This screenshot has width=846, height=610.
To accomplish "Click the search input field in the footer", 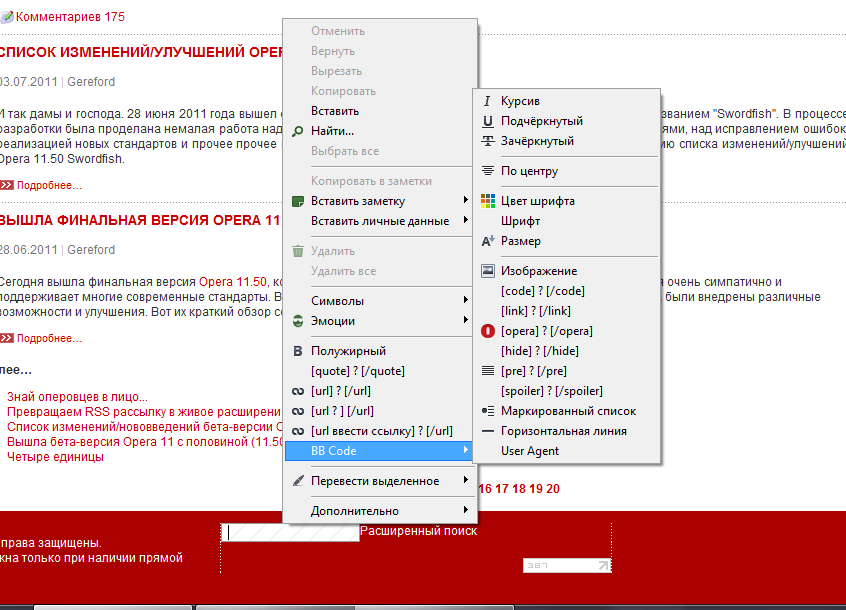I will pyautogui.click(x=290, y=533).
